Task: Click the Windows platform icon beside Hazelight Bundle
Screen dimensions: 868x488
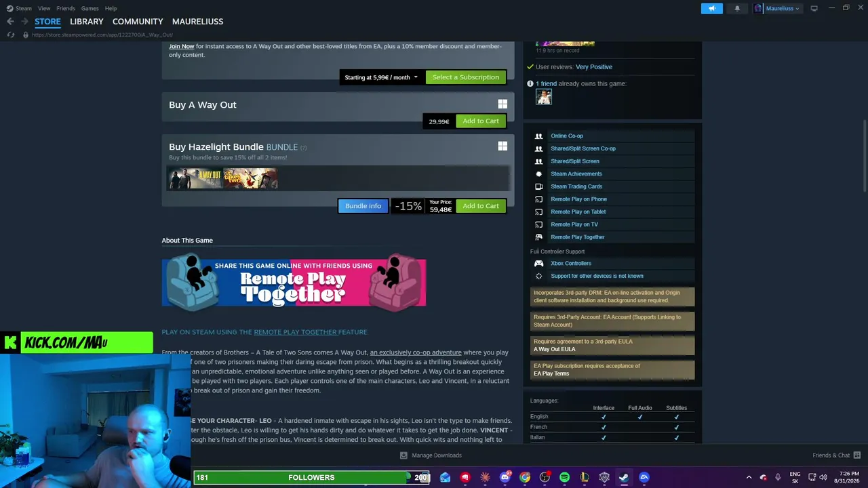Action: pyautogui.click(x=502, y=146)
